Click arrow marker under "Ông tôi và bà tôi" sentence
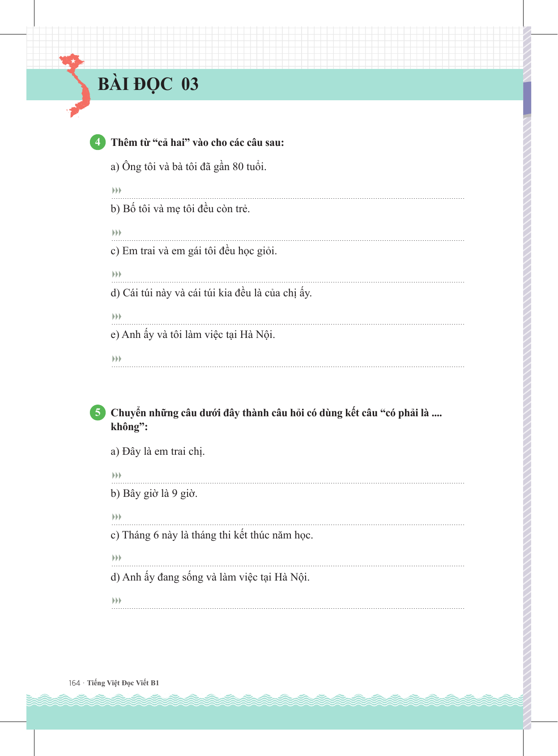Screen dimensions: 558x756 pyautogui.click(x=117, y=191)
